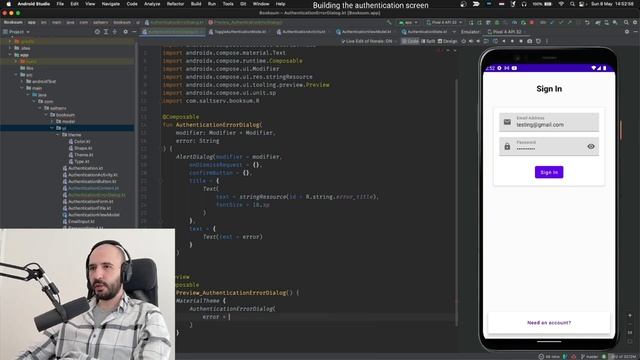
Task: Click emulator Rotate Left icon
Action: (x=486, y=41)
